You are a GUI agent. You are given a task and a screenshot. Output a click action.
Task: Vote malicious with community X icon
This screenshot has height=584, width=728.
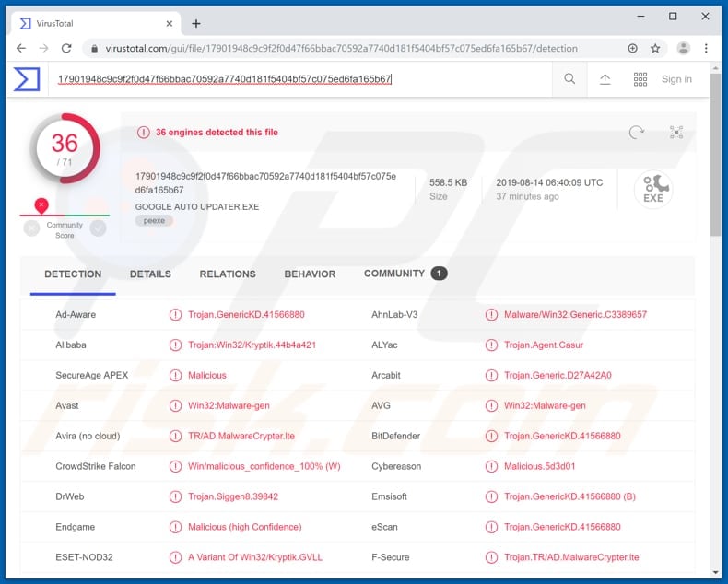(x=31, y=228)
